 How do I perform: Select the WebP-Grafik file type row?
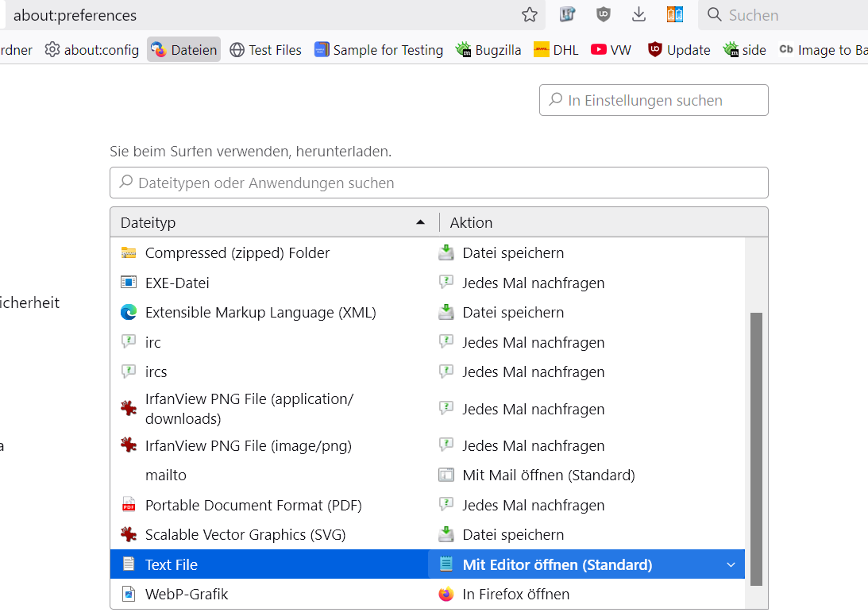(187, 595)
